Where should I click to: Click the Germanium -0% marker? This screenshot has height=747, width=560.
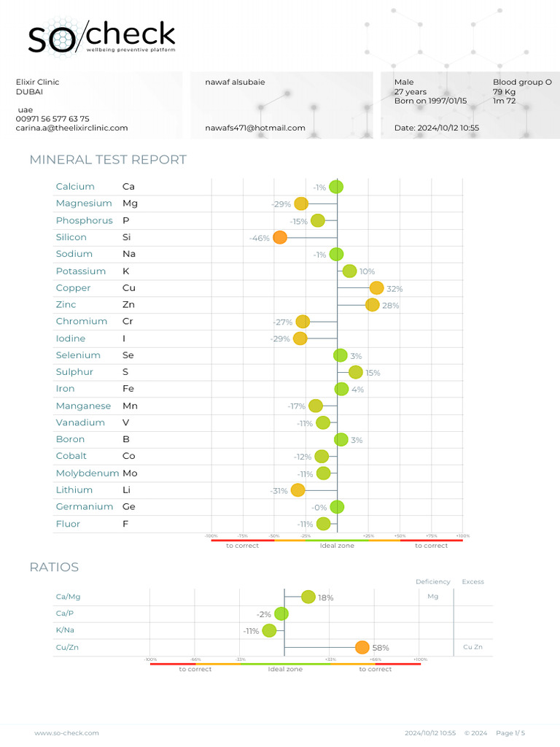click(337, 507)
